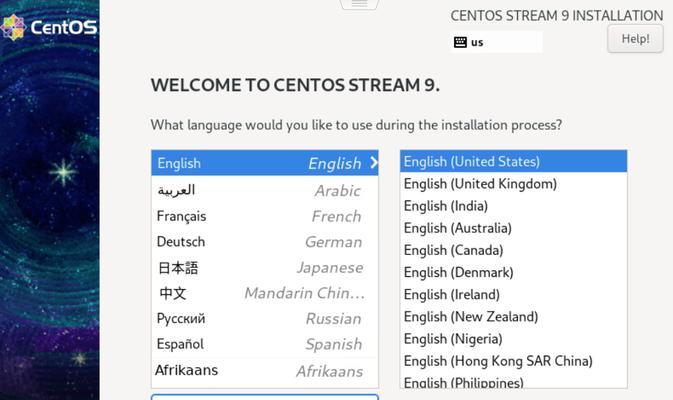The image size is (673, 400).
Task: Click the keyboard layout icon
Action: click(x=460, y=42)
